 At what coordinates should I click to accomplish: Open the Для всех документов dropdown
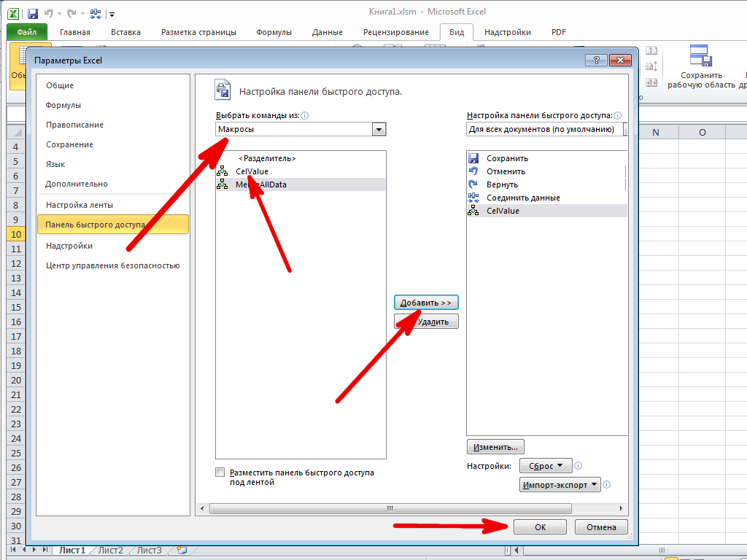546,129
